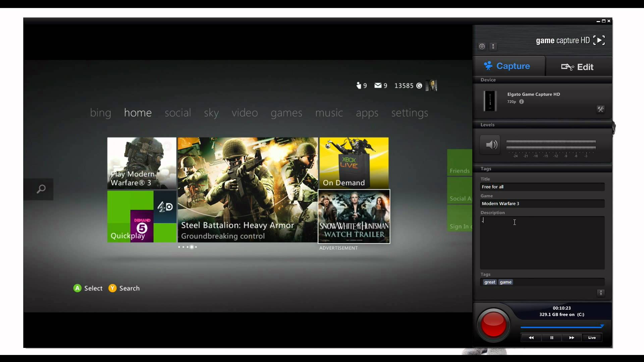The height and width of the screenshot is (362, 644).
Task: Click the 13585 gamerscore indicator
Action: (408, 85)
